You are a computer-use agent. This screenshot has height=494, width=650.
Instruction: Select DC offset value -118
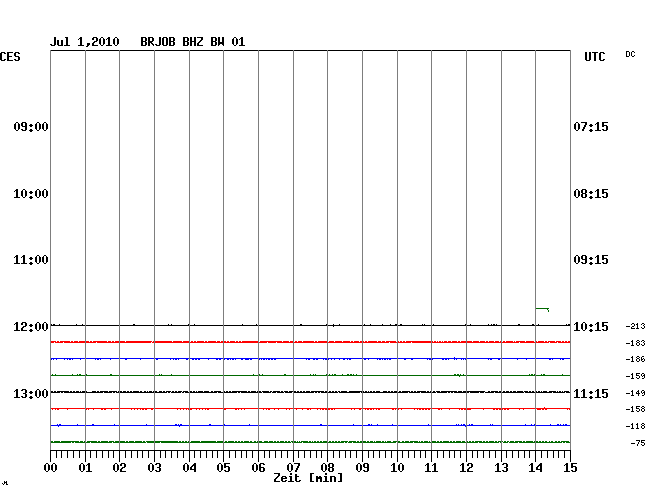[x=635, y=426]
